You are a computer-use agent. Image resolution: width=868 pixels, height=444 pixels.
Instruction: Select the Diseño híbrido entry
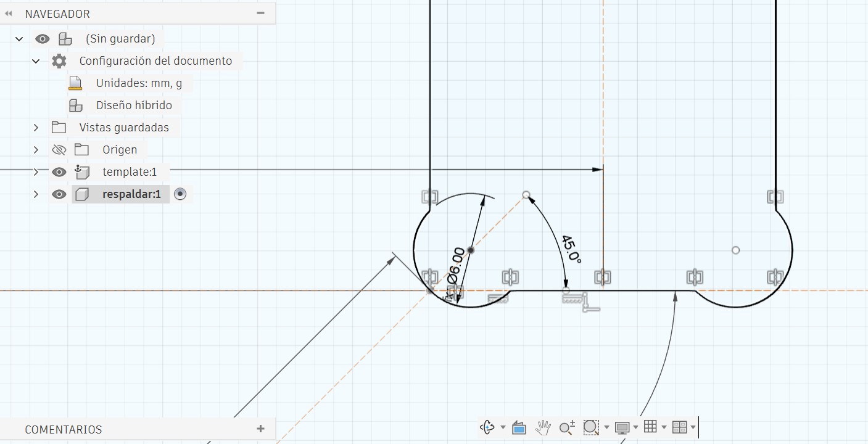134,105
